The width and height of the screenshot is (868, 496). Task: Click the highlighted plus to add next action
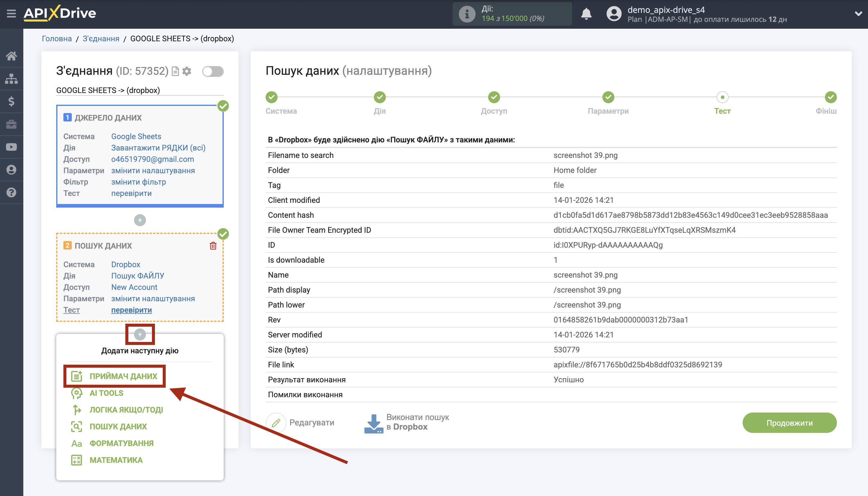[x=140, y=334]
